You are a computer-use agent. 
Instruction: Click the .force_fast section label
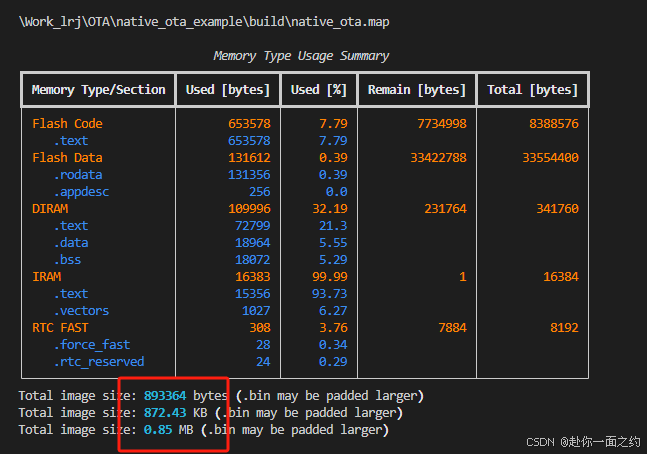pyautogui.click(x=92, y=345)
